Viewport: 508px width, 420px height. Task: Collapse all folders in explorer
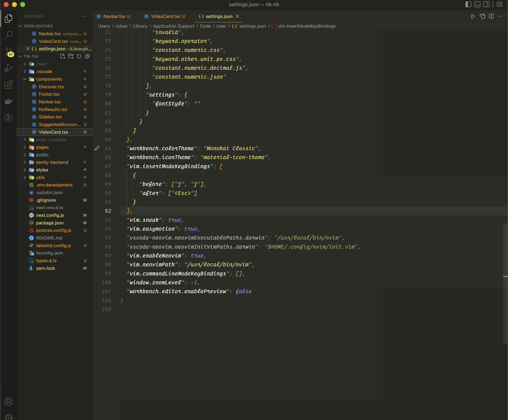[x=87, y=56]
